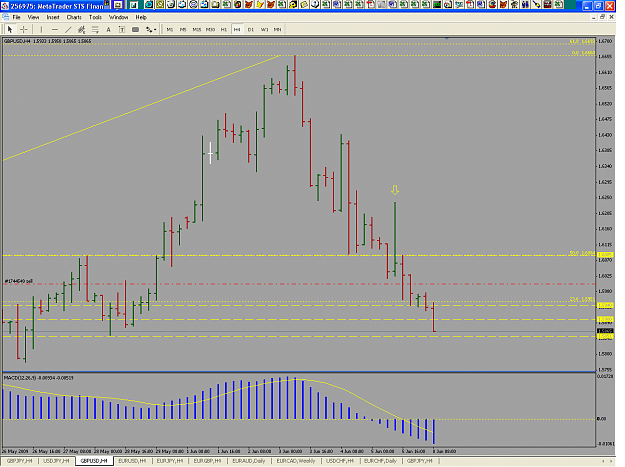Screen dimensions: 625x467
Task: Switch to the EURAUD,Daily chart tab
Action: point(248,461)
